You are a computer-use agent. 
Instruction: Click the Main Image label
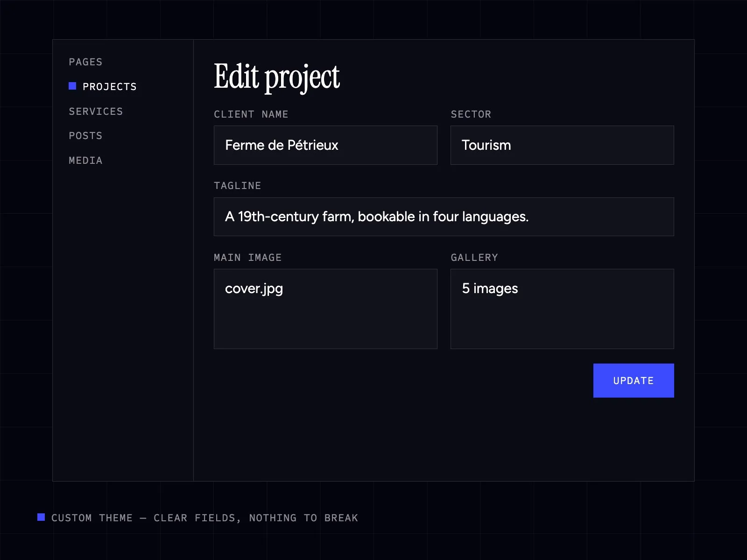248,258
